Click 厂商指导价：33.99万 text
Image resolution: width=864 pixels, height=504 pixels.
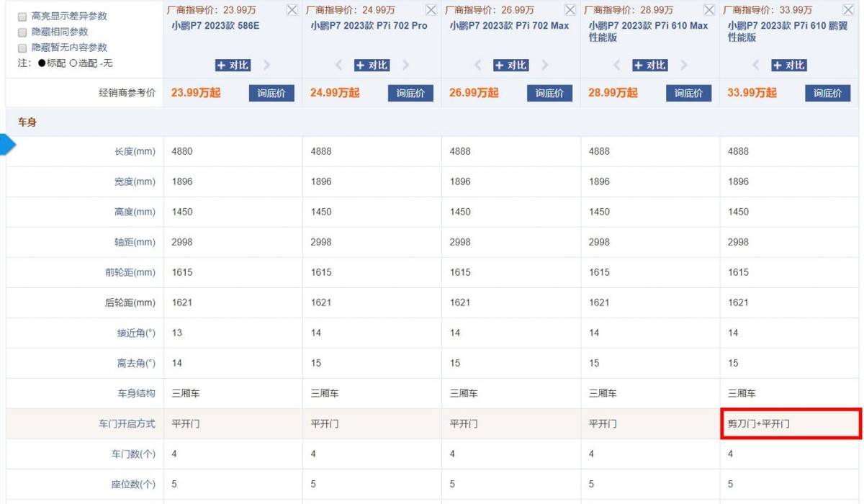[768, 10]
